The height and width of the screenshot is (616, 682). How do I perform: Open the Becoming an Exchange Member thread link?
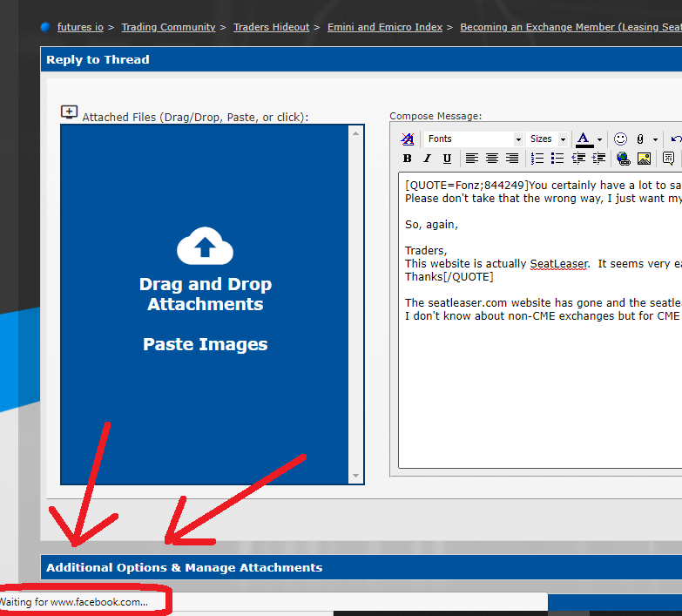pos(571,27)
